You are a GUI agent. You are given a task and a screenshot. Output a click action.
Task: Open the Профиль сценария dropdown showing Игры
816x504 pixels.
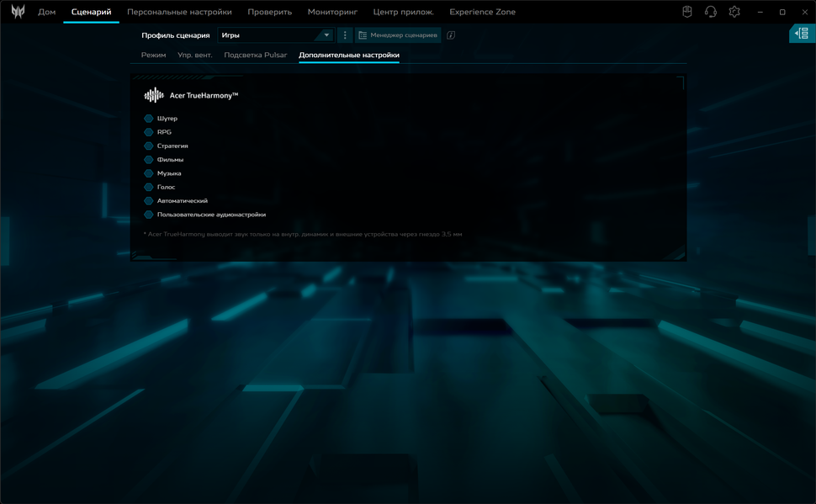[276, 34]
